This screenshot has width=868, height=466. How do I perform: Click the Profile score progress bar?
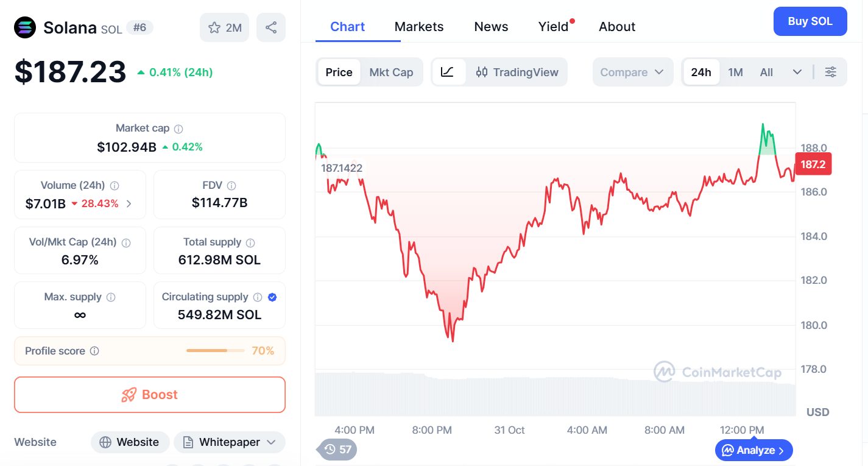coord(215,351)
